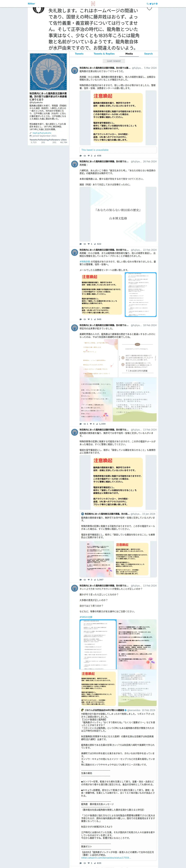Click comment icon under 26 Feb 2024 tweet
This screenshot has height=868, width=186.
pos(80,244)
